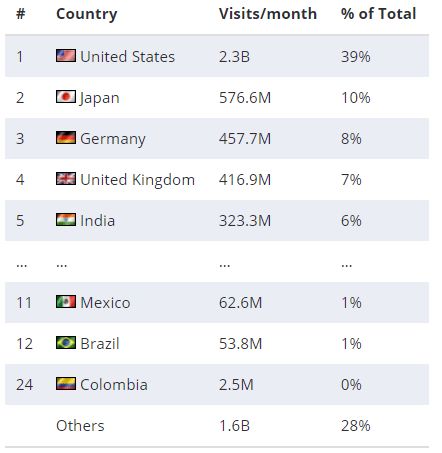
Task: Expand the ellipsis row in Country column
Action: click(62, 265)
